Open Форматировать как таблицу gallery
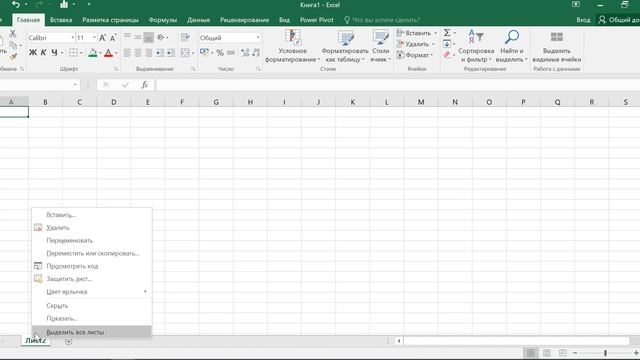Viewport: 640px width, 360px height. click(345, 46)
